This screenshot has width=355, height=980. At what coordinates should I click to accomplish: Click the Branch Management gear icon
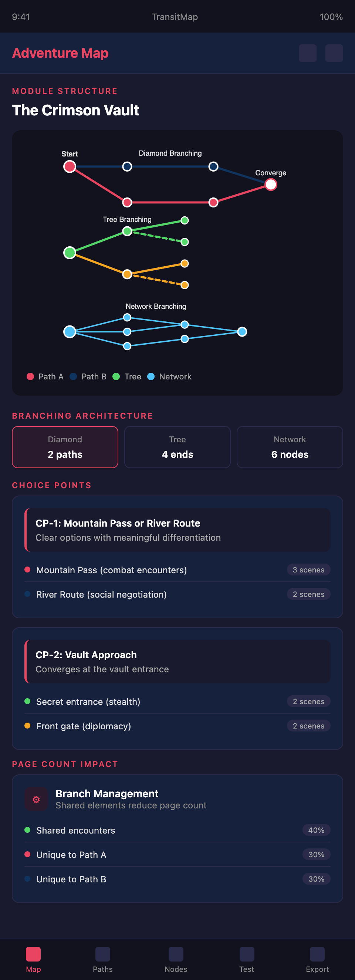tap(36, 799)
